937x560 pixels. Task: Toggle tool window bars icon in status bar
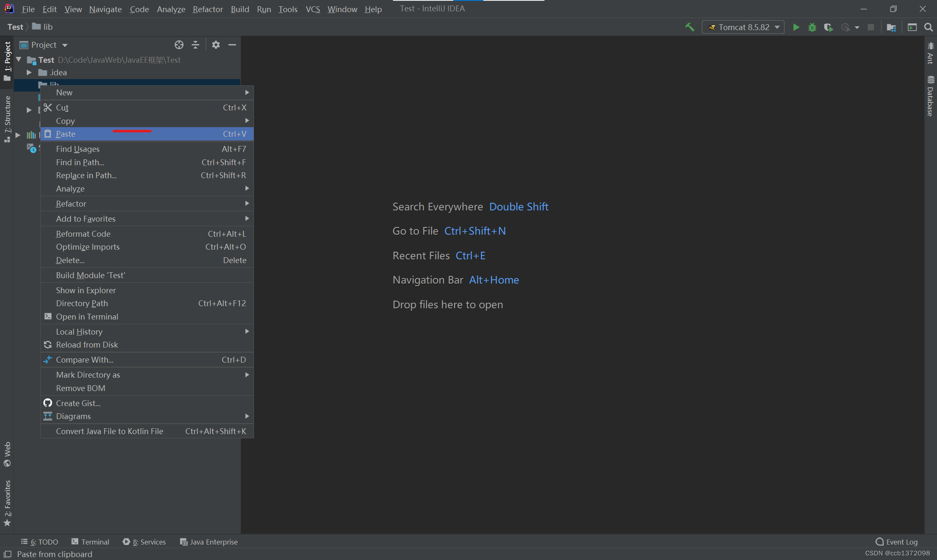pos(8,554)
